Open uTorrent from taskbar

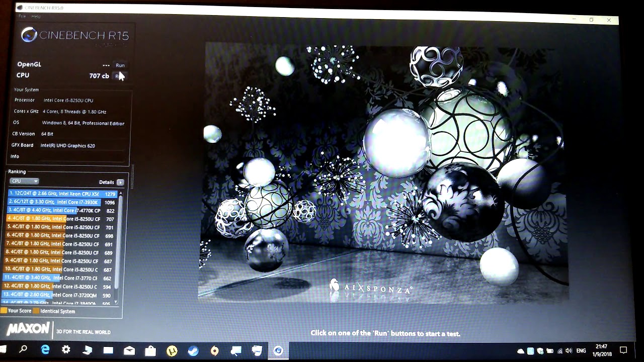coord(172,351)
